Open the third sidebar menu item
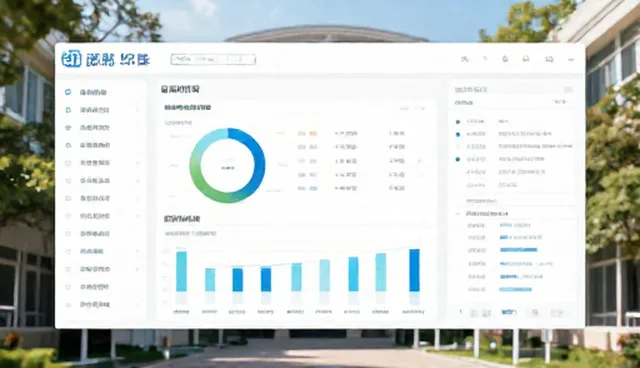This screenshot has height=368, width=640. tap(95, 128)
